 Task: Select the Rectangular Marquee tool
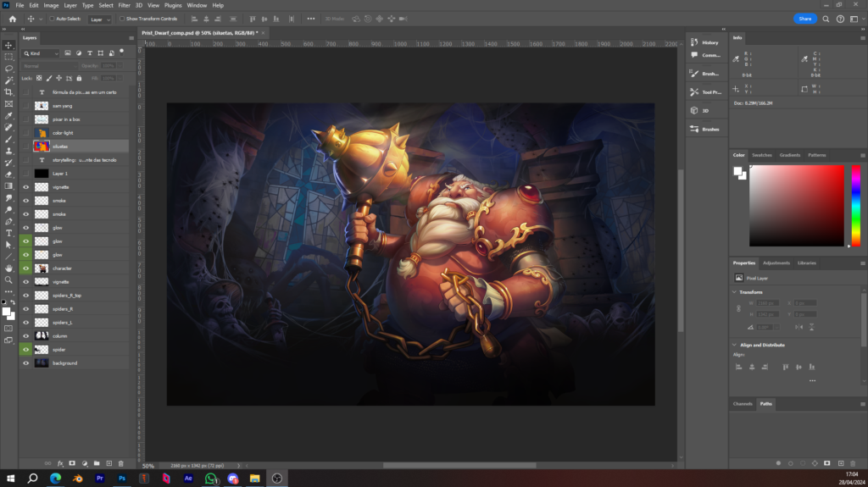[x=8, y=57]
